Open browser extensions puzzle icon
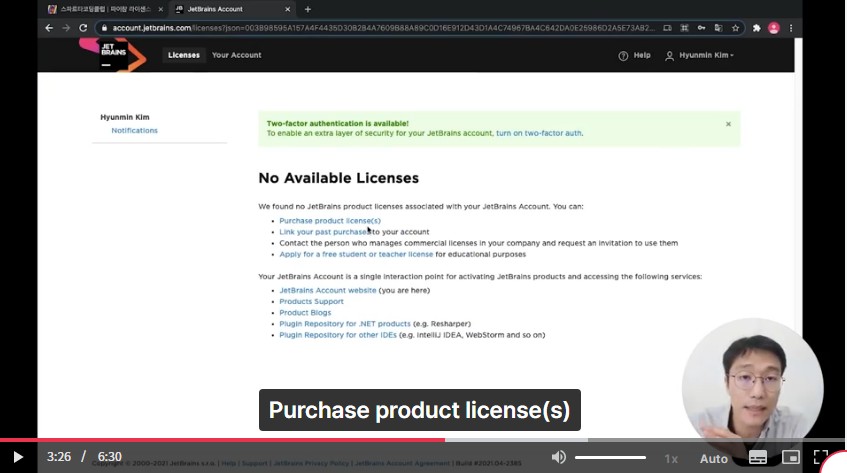This screenshot has width=847, height=473. [756, 28]
